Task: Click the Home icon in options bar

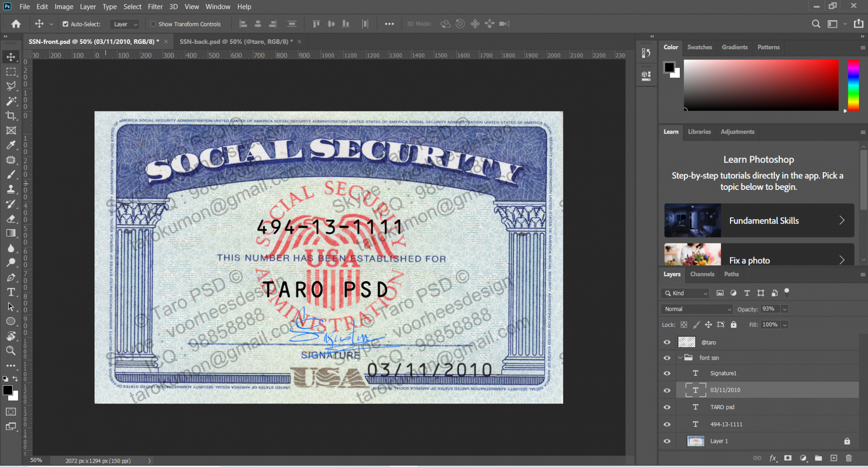Action: (x=16, y=24)
